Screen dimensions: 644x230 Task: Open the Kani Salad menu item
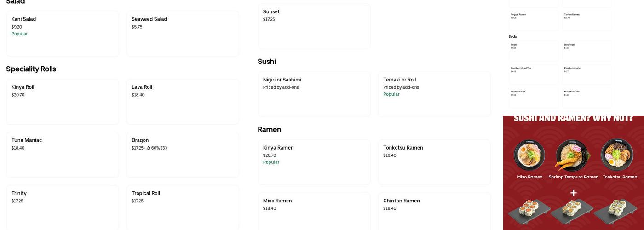tap(63, 34)
